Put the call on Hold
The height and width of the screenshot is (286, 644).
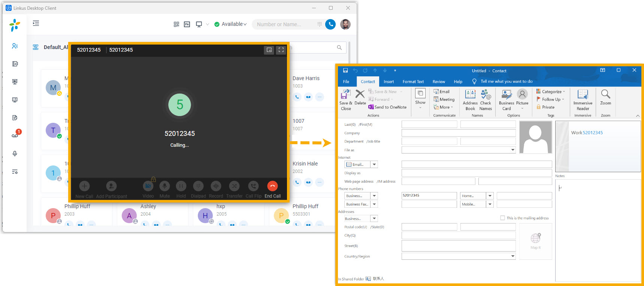point(181,186)
